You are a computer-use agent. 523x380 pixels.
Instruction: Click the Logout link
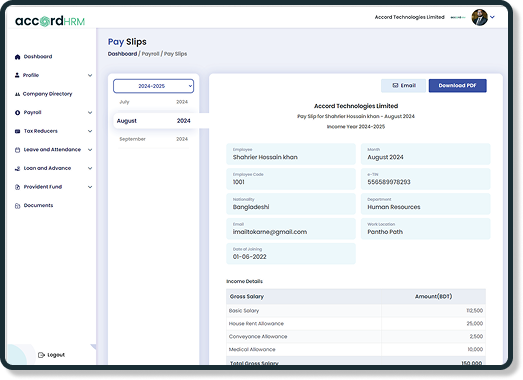(51, 355)
